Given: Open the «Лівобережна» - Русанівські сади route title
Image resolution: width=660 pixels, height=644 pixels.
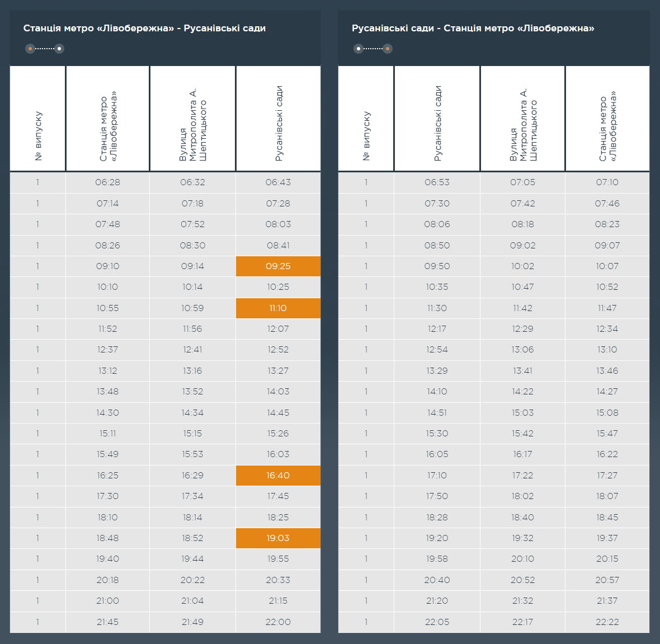Looking at the screenshot, I should (144, 28).
